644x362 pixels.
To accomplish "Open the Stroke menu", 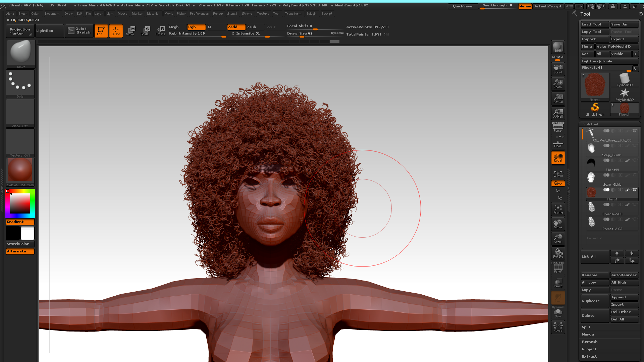I will [x=247, y=14].
